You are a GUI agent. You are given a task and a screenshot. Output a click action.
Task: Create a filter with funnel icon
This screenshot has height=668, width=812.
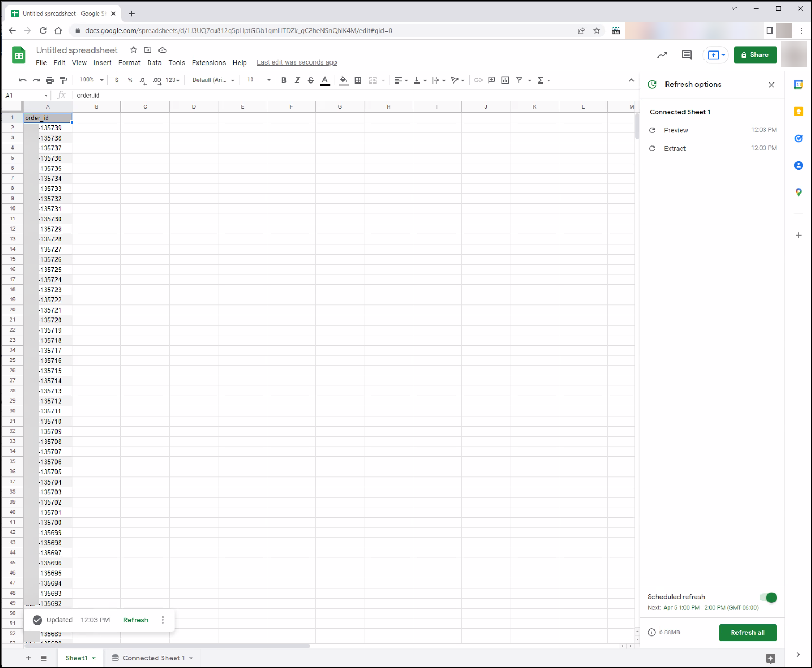point(519,80)
